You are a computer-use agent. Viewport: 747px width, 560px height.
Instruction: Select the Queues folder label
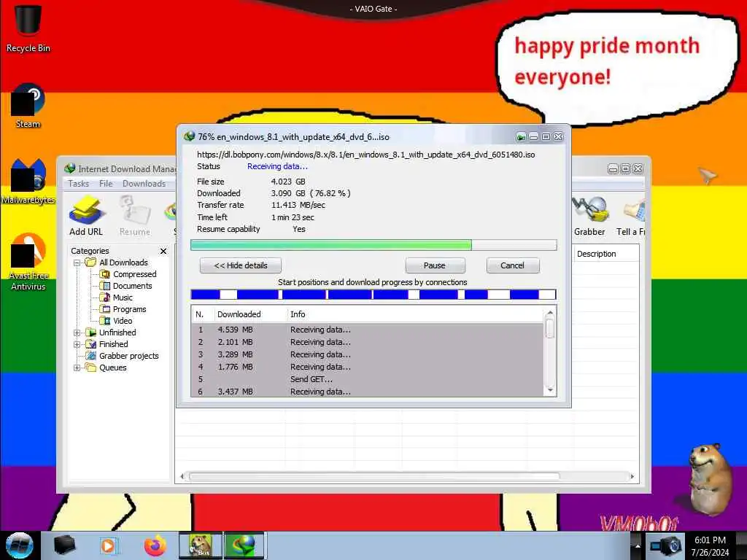point(113,367)
